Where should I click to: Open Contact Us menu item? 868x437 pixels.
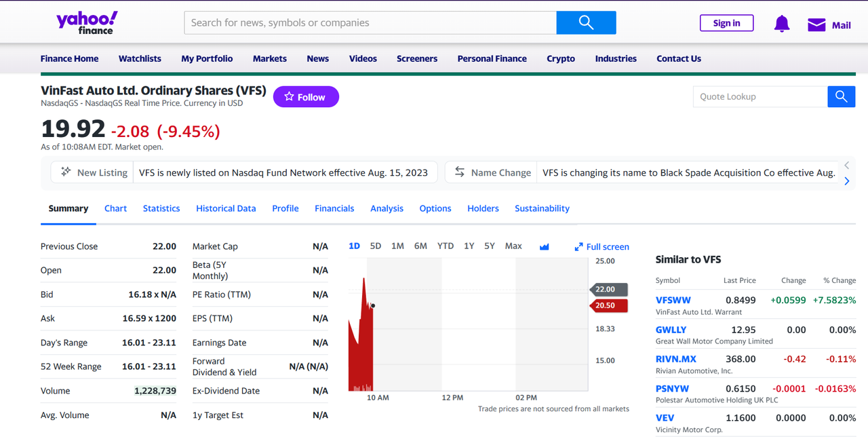pos(679,58)
